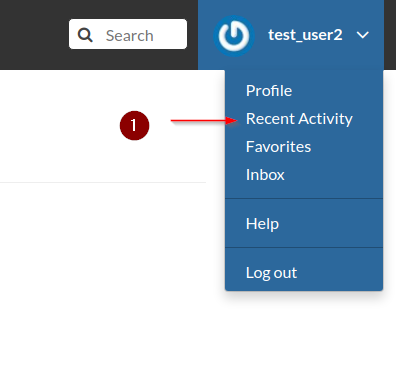Focus the Search input field
Screen dimensions: 396x378
[x=128, y=34]
